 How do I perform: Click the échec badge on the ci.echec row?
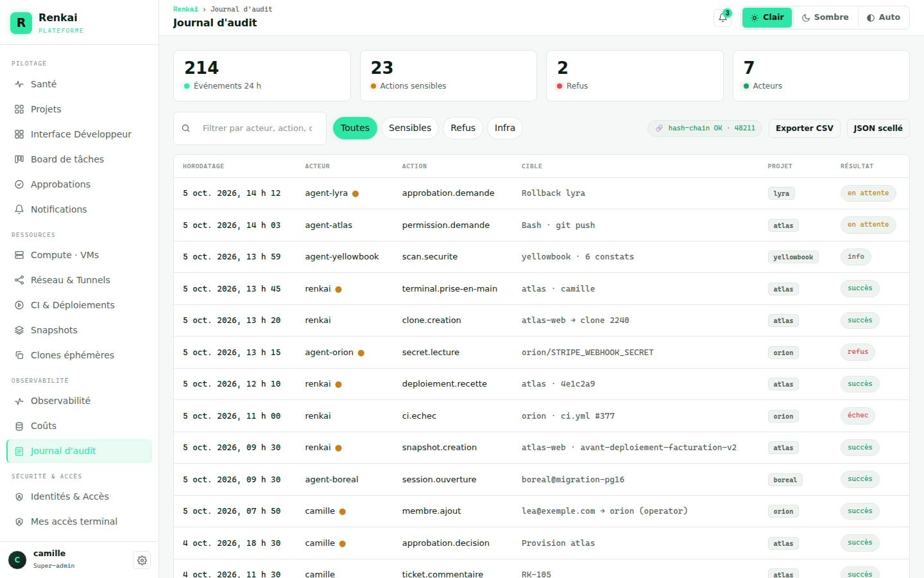coord(858,416)
